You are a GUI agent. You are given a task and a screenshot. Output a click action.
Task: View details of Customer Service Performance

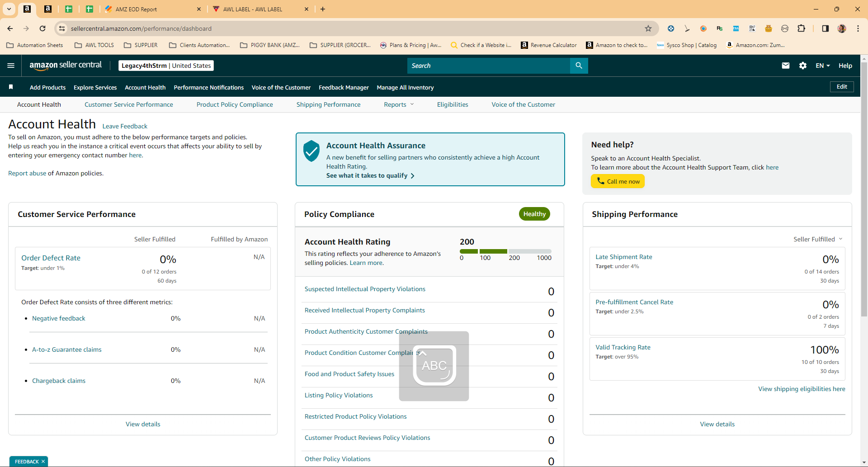click(x=143, y=424)
